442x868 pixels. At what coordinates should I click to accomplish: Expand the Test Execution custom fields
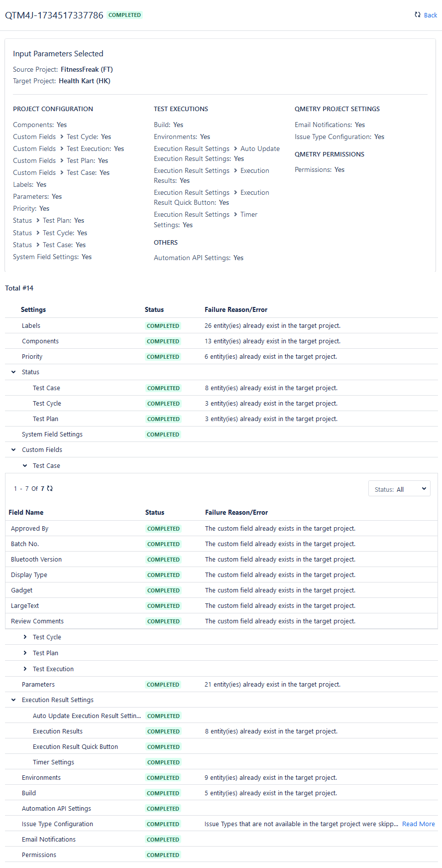coord(25,669)
